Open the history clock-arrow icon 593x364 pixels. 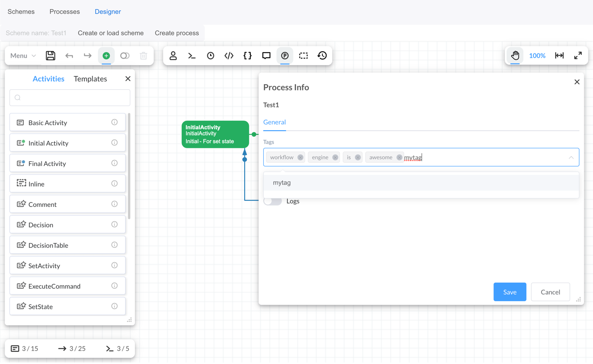[x=322, y=56]
